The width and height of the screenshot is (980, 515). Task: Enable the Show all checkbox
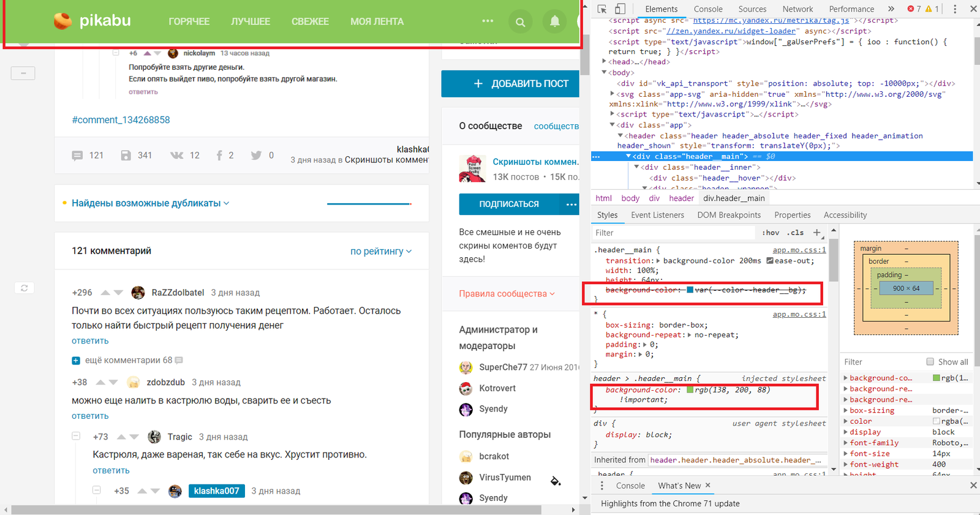(930, 362)
